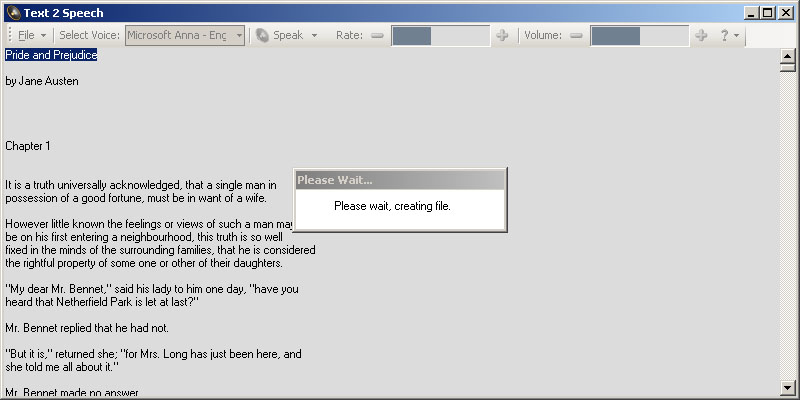Adjust the Volume slider bar
The image size is (800, 400).
(x=639, y=35)
